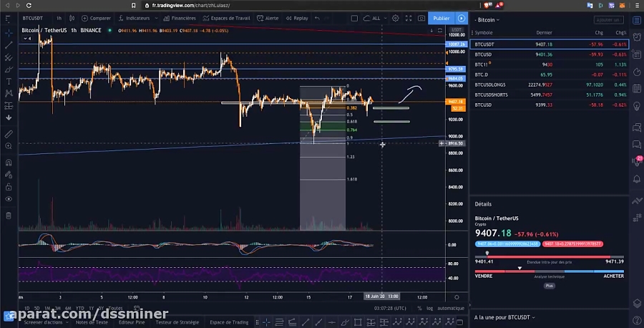Screen dimensions: 644x328
Task: Create an Alerte from the toolbar
Action: click(268, 18)
